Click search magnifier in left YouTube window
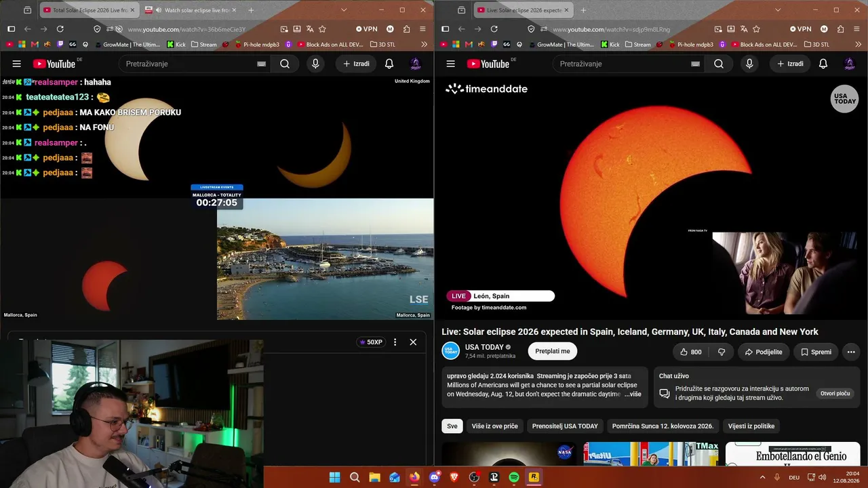 285,64
